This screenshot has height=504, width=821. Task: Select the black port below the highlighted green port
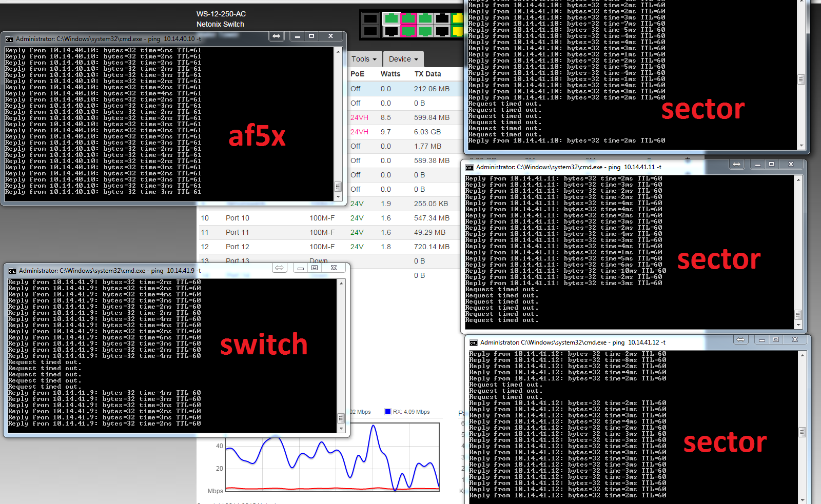pyautogui.click(x=391, y=31)
